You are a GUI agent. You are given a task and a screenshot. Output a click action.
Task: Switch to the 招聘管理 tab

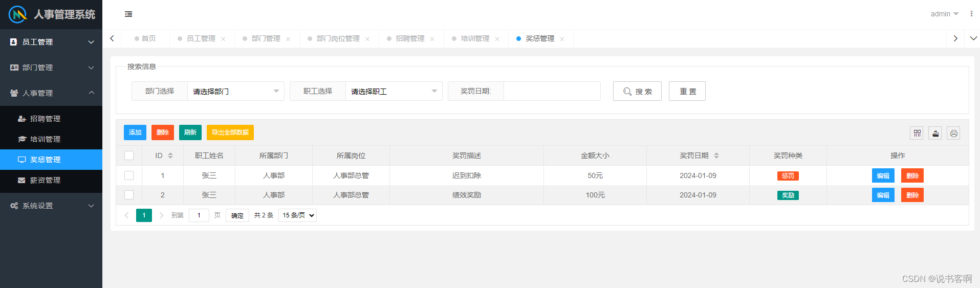pyautogui.click(x=410, y=38)
